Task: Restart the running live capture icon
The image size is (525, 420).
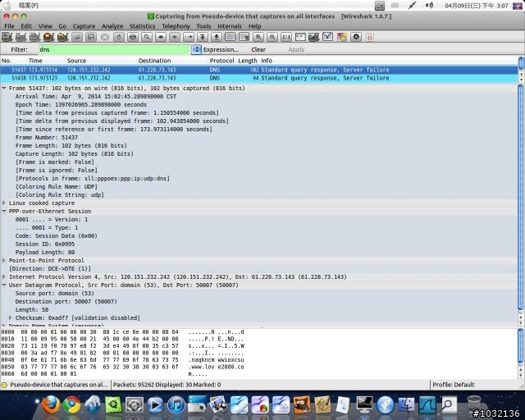Action: [x=62, y=37]
